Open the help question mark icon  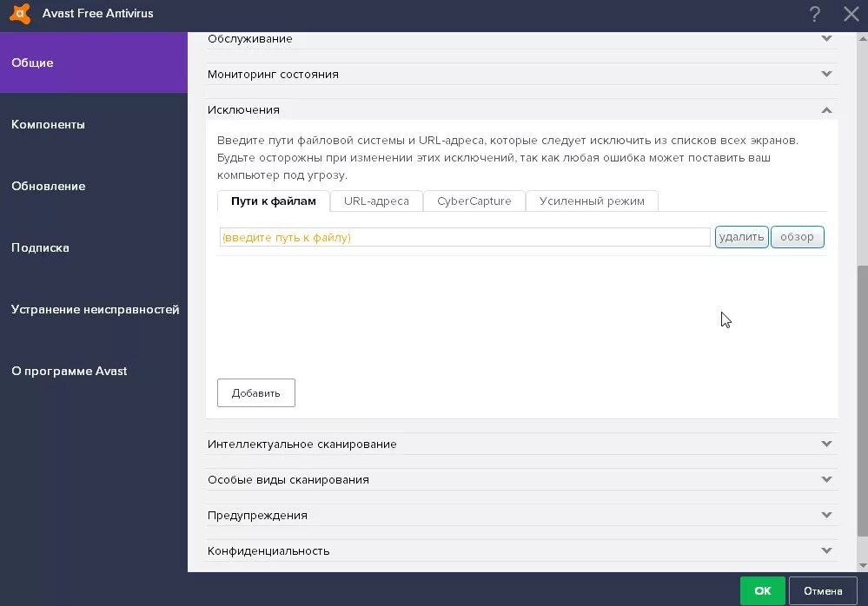[x=815, y=14]
